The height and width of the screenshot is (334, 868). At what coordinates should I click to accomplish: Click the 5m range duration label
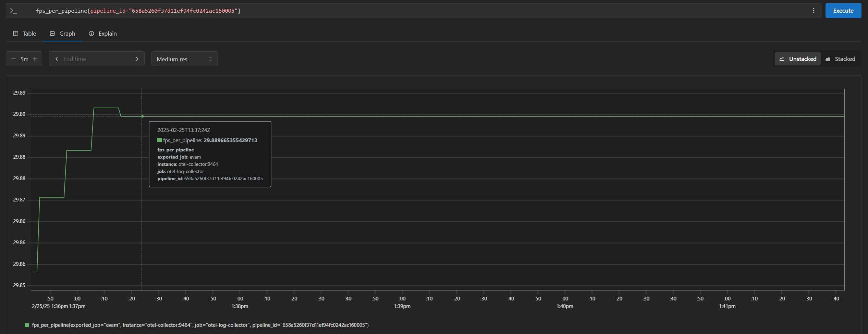24,59
